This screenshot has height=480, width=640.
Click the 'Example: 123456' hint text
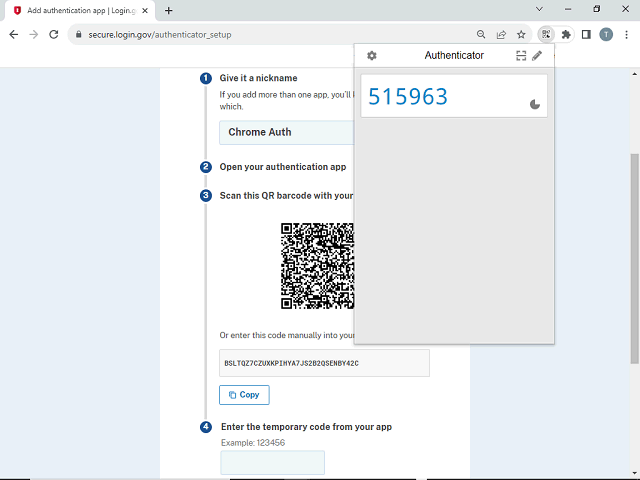click(x=253, y=443)
